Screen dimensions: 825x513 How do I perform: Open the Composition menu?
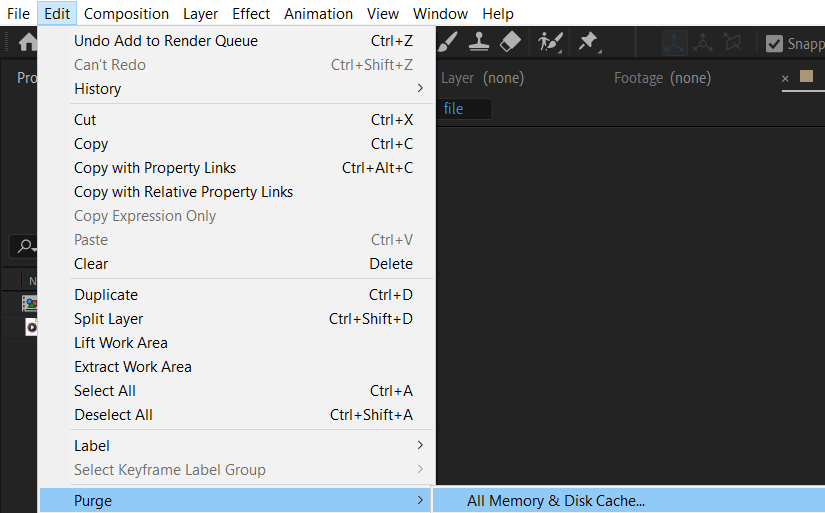[x=126, y=14]
